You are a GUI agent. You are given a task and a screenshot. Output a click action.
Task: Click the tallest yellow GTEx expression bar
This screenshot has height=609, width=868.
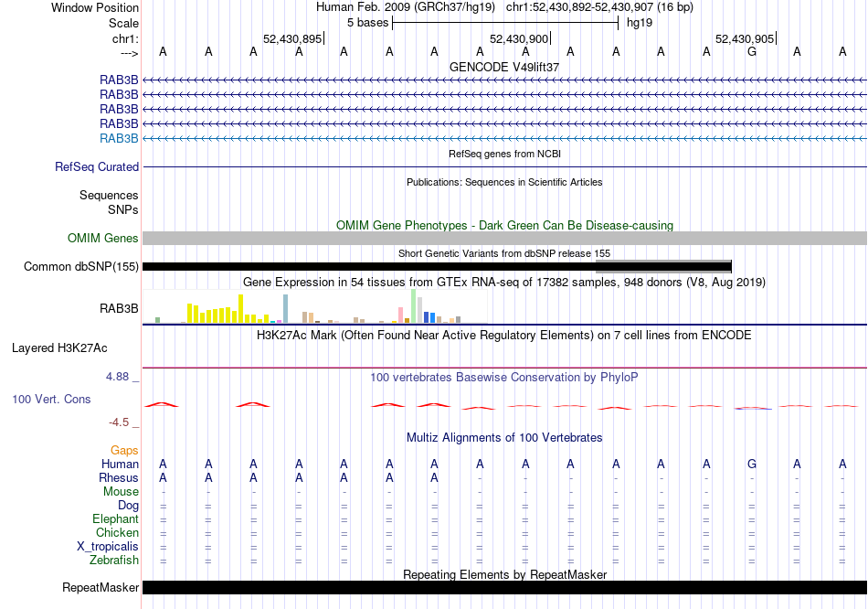[x=241, y=309]
